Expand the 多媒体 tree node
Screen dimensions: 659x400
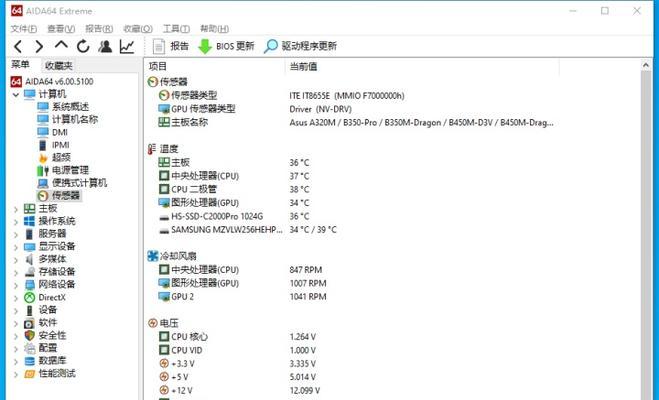point(16,260)
